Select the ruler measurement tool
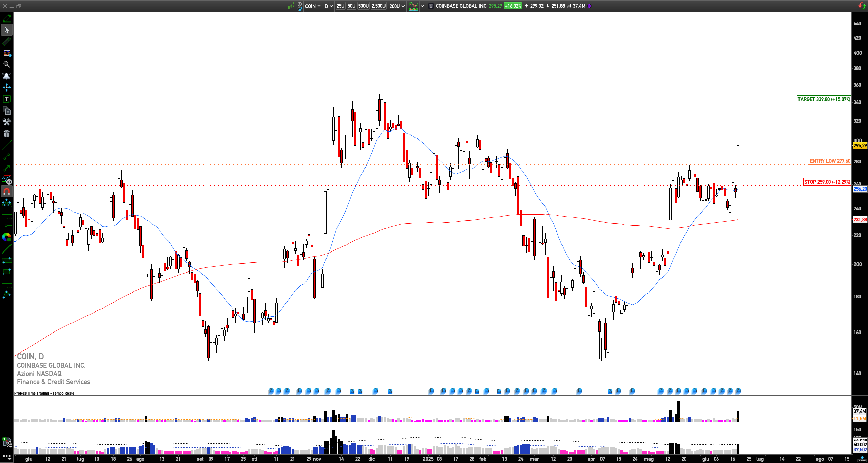 point(6,42)
